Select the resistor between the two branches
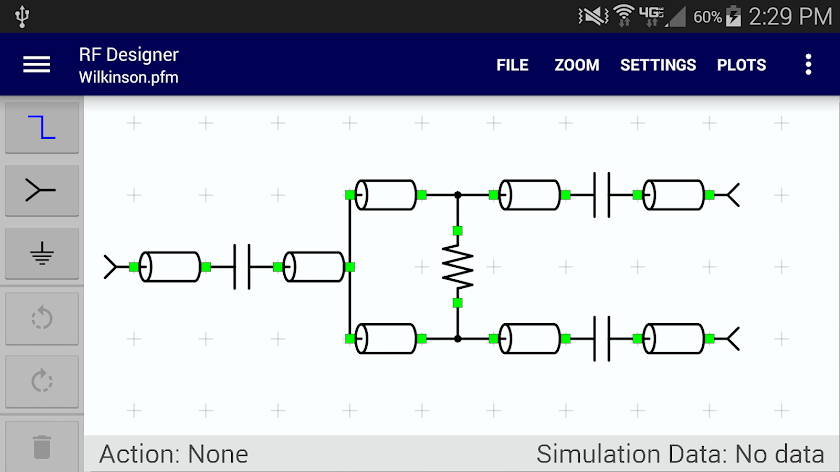This screenshot has height=472, width=840. [458, 267]
